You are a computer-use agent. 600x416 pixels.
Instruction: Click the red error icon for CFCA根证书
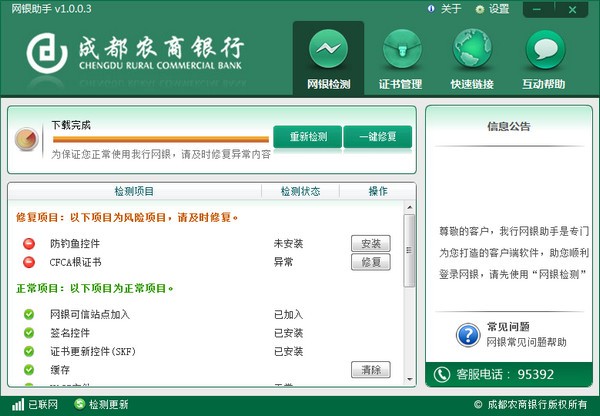tap(29, 262)
